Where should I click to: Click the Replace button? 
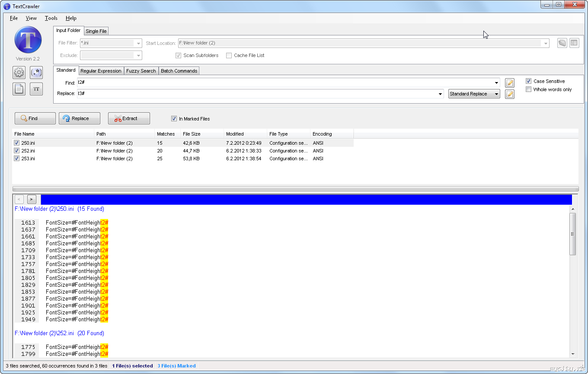click(x=80, y=118)
